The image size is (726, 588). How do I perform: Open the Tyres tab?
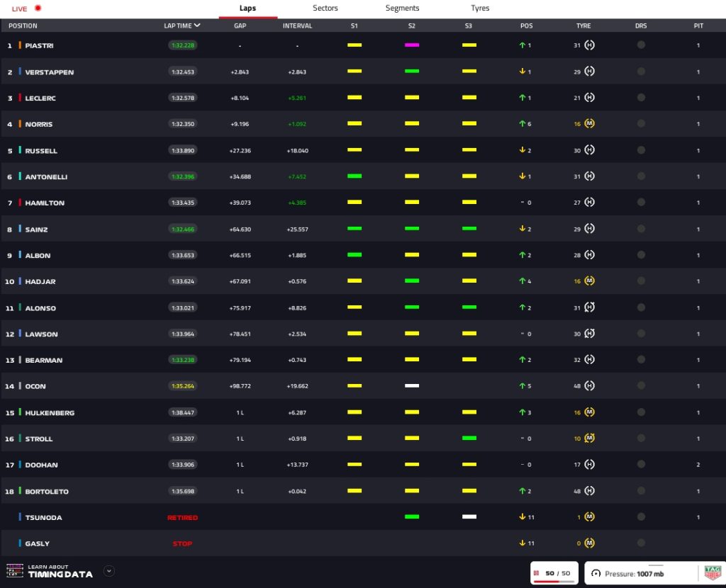(480, 9)
